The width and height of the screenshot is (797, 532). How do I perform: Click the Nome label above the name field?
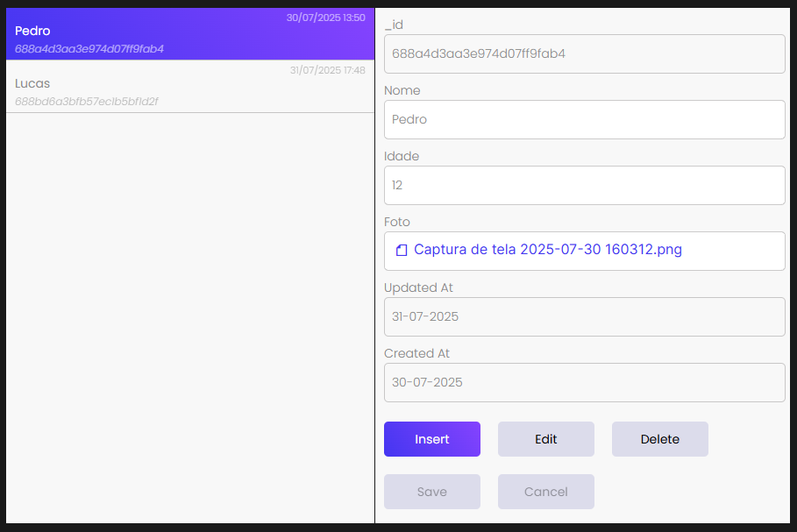[x=402, y=90]
